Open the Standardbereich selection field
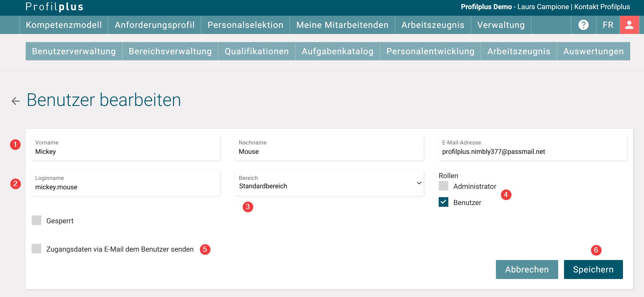This screenshot has height=297, width=644. 324,186
